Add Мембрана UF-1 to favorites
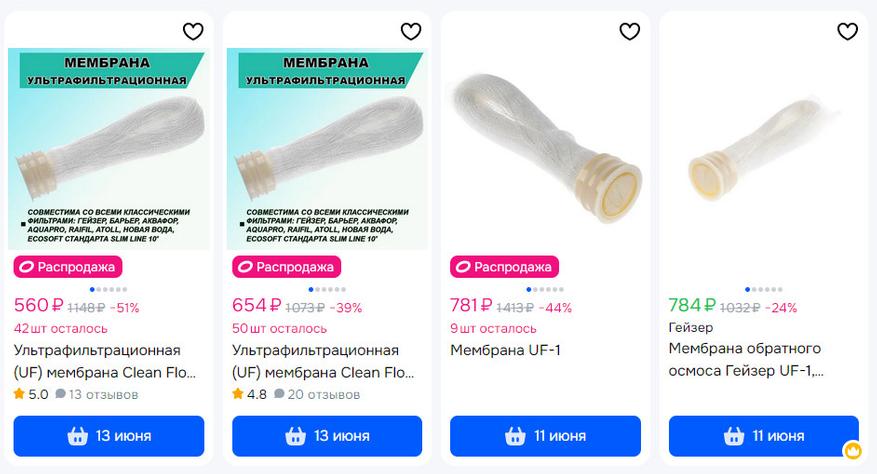 coord(629,32)
